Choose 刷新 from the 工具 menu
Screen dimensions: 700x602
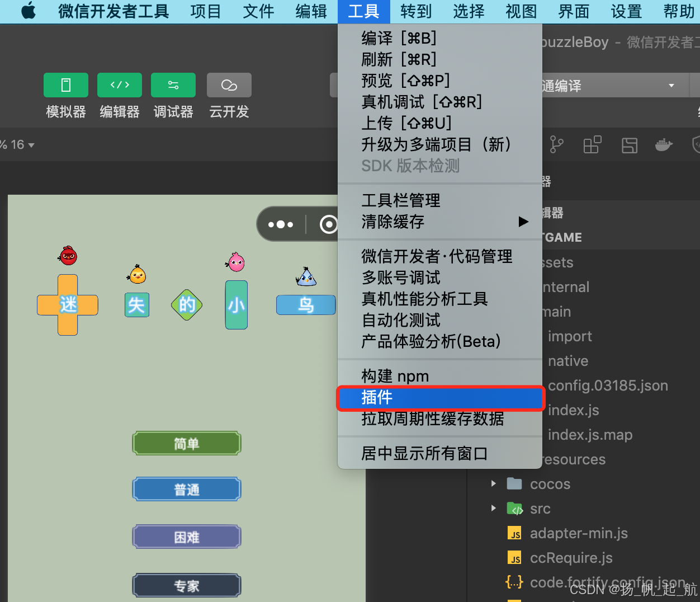tap(440, 59)
